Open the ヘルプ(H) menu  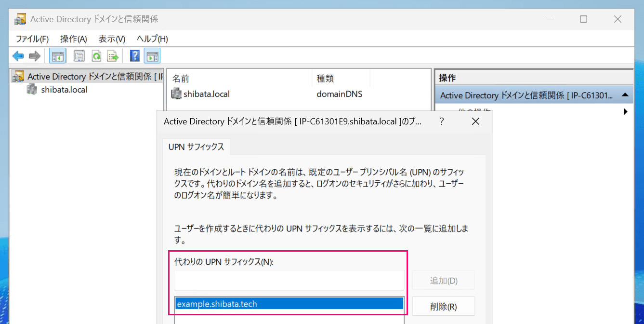152,39
